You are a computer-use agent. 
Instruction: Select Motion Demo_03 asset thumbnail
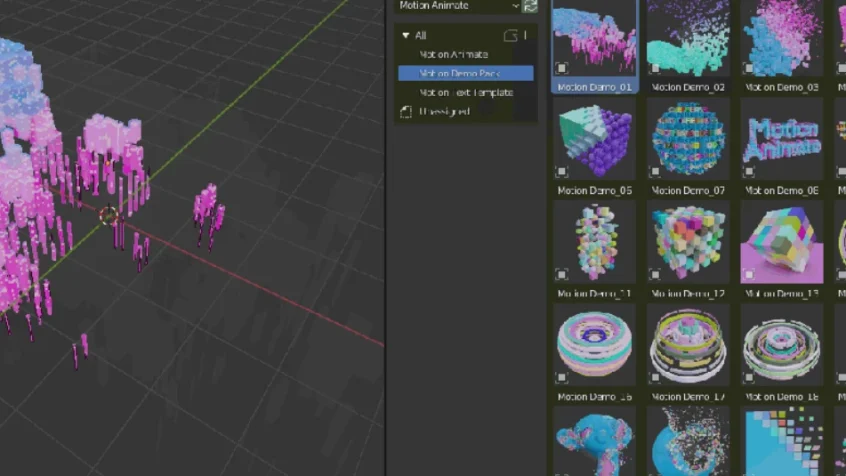(x=782, y=38)
